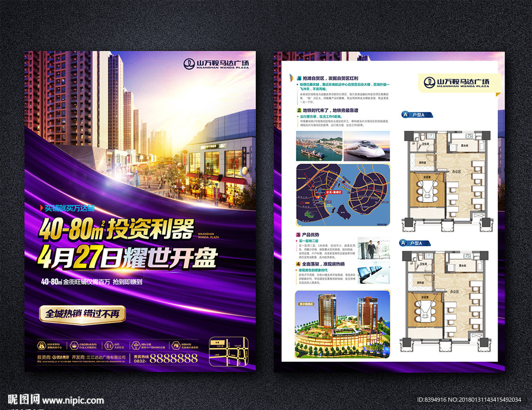532x410 pixels.
Task: Click the 办公区 label in the lower floor plan
Action: [454, 291]
